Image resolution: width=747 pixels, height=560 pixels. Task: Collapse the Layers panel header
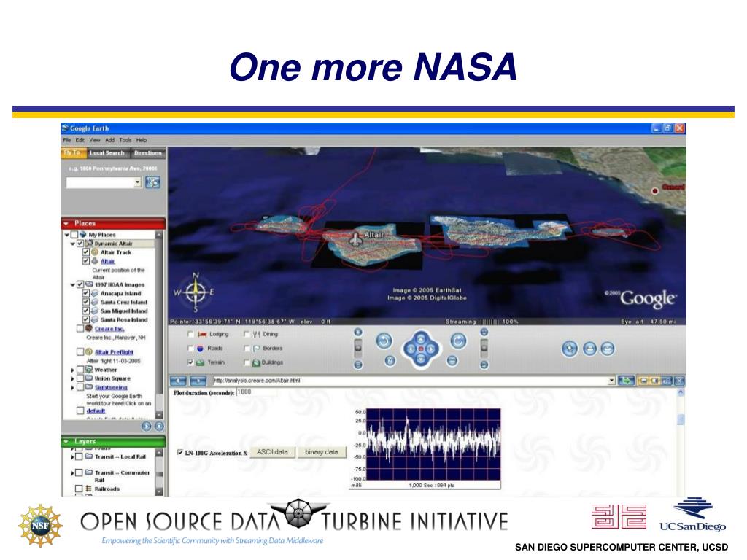click(66, 441)
